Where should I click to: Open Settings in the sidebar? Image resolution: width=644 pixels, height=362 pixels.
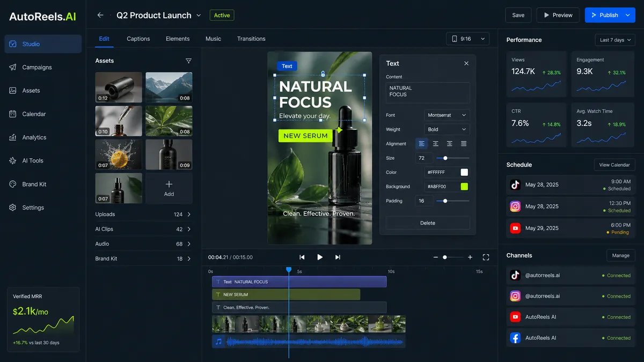(x=43, y=208)
